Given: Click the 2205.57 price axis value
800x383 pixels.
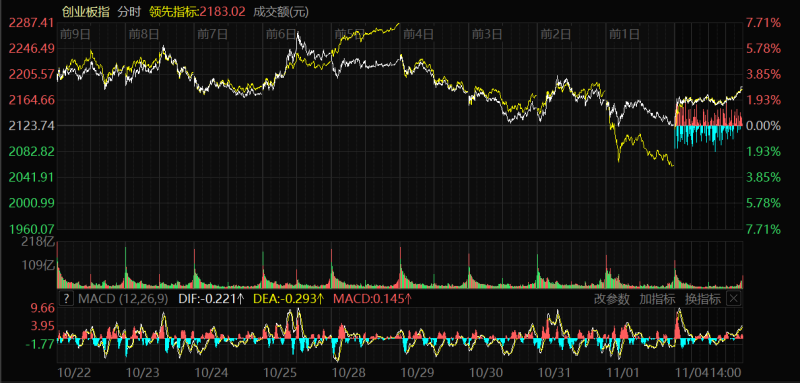Looking at the screenshot, I should point(32,74).
